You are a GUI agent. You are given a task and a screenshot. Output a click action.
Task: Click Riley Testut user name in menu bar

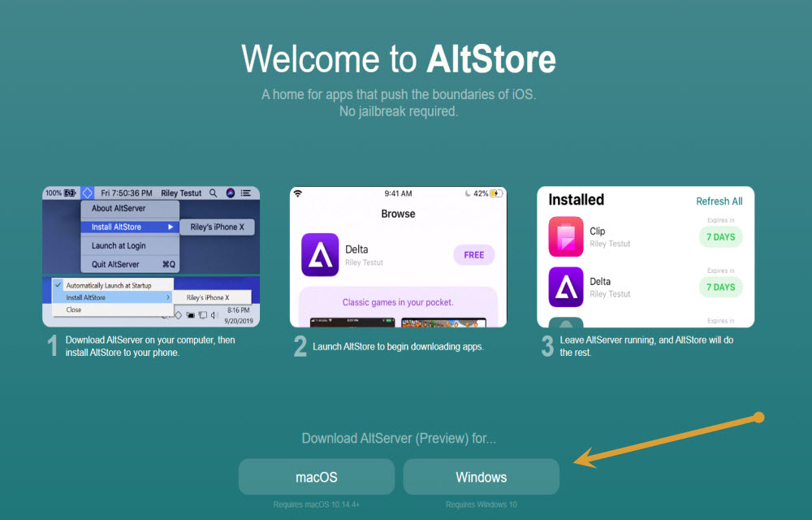(181, 193)
